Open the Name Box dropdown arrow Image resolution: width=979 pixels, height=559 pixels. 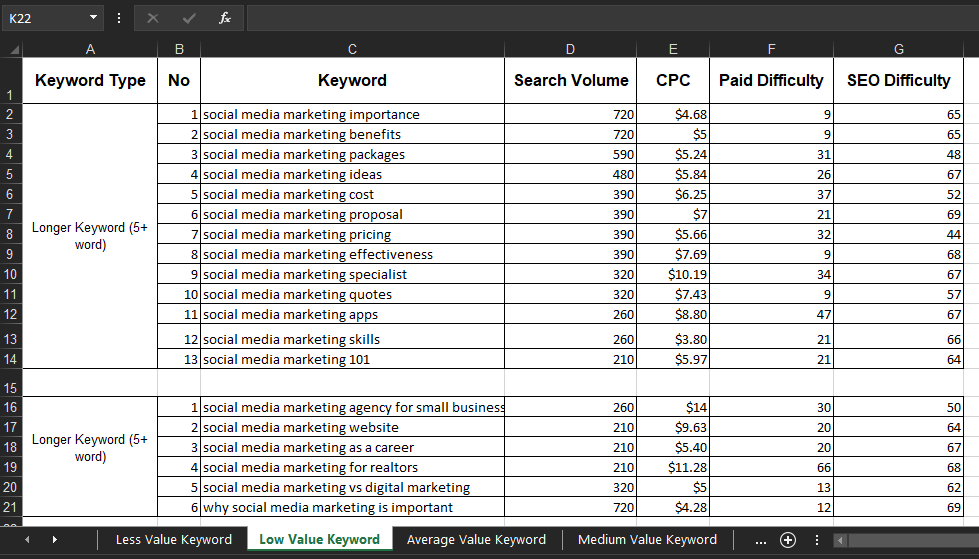94,18
